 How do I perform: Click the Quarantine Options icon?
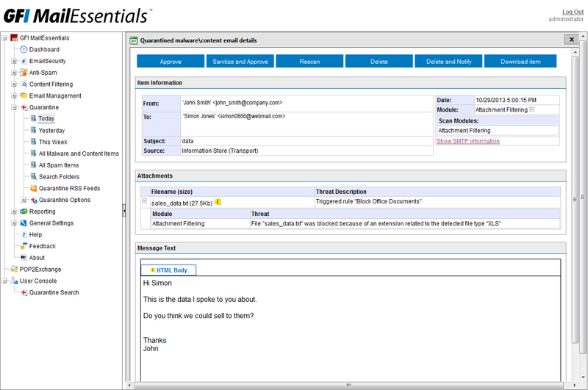click(x=34, y=200)
